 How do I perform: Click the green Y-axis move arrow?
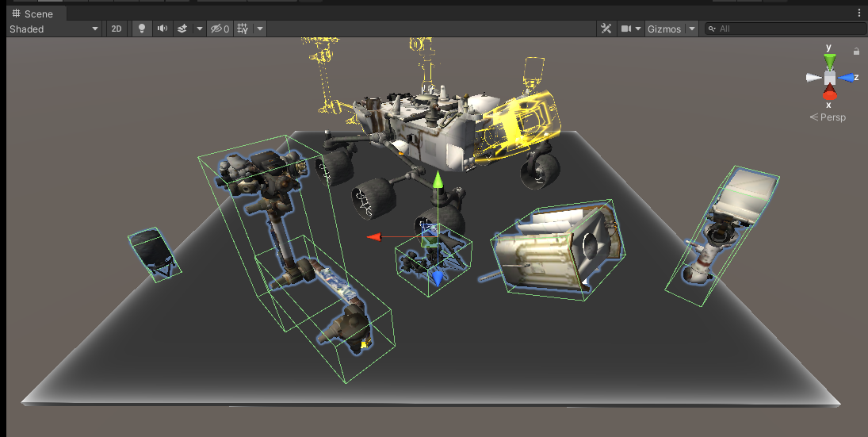coord(438,181)
